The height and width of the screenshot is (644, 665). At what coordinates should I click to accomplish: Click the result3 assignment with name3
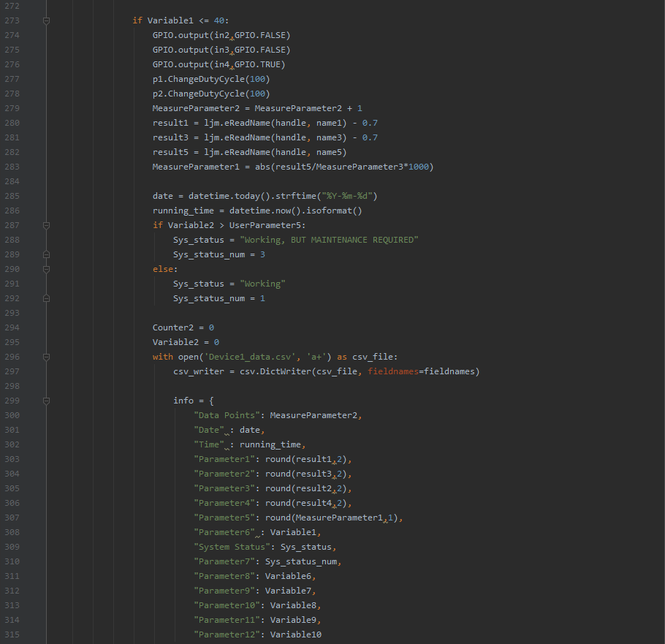point(265,137)
